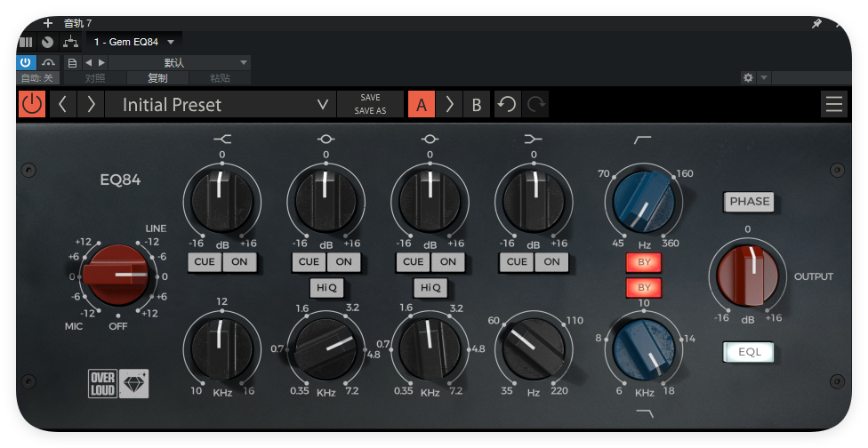Click the first mid band gain knob
This screenshot has height=448, width=868.
point(326,201)
